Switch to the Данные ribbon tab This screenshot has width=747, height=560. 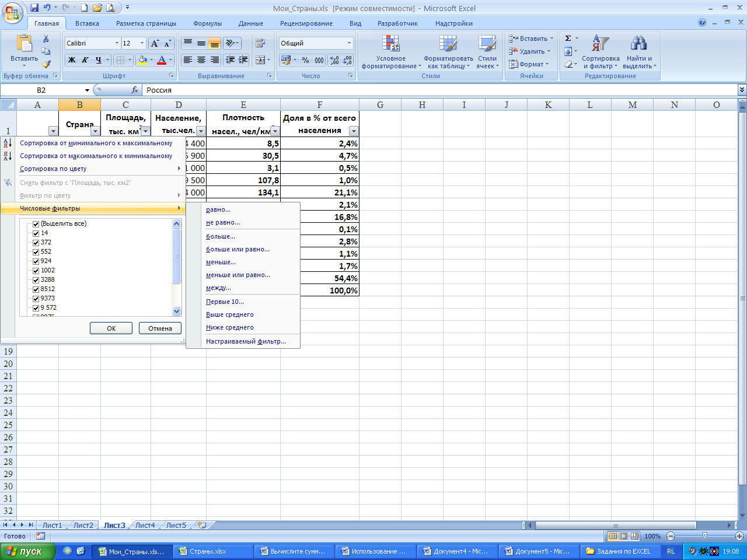pos(251,23)
